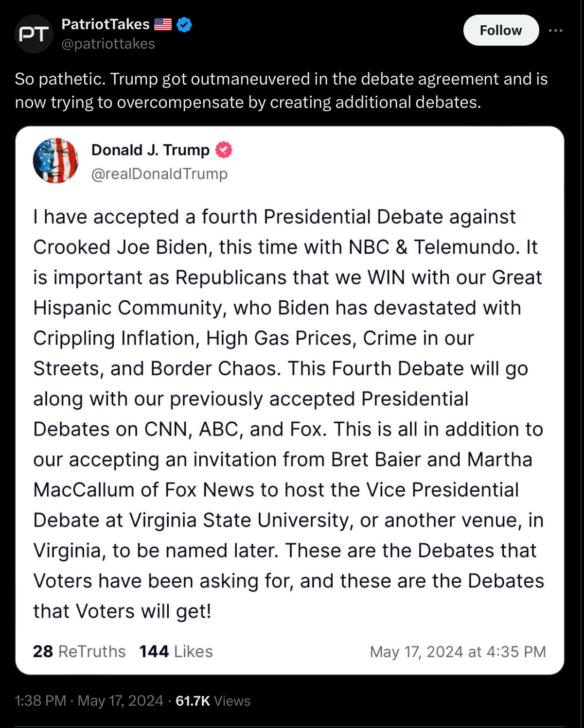Follow the PatriotTakes account
Viewport: 584px width, 728px height.
(x=501, y=31)
